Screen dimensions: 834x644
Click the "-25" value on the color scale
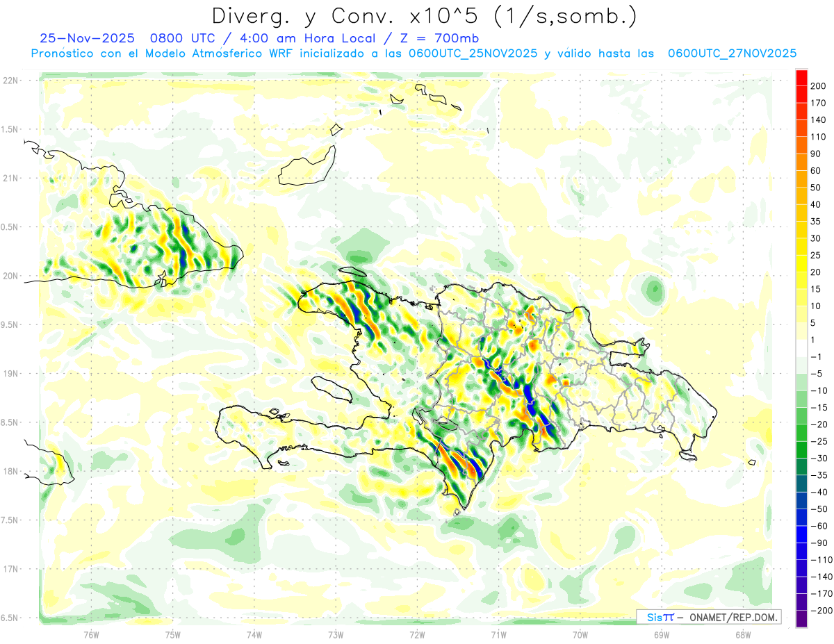coord(819,441)
